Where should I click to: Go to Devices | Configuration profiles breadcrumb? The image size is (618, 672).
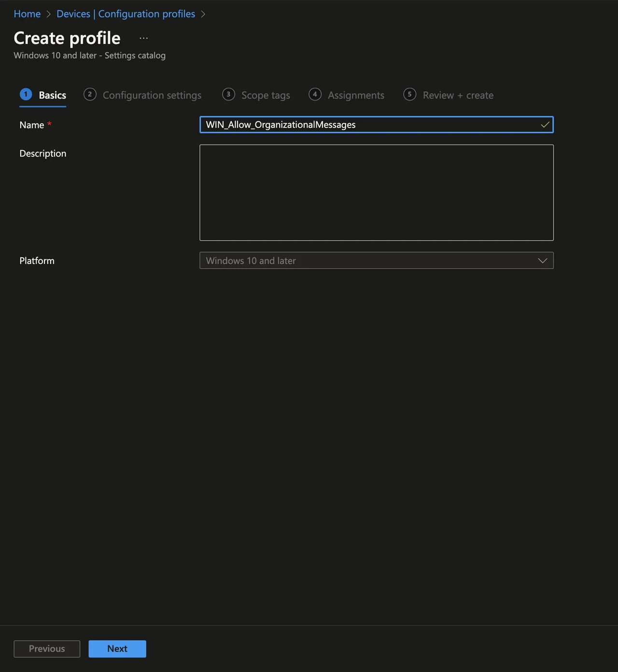coord(126,14)
